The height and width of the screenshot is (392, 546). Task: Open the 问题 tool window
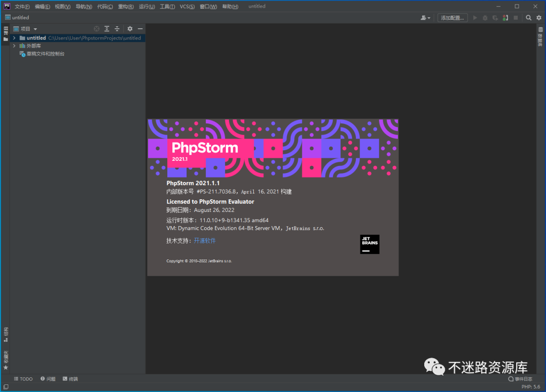48,379
